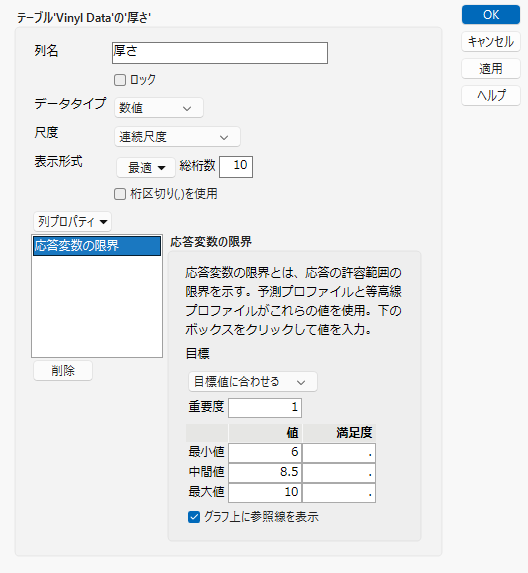
Task: Open the 表示形式 最適 dropdown
Action: click(x=146, y=168)
